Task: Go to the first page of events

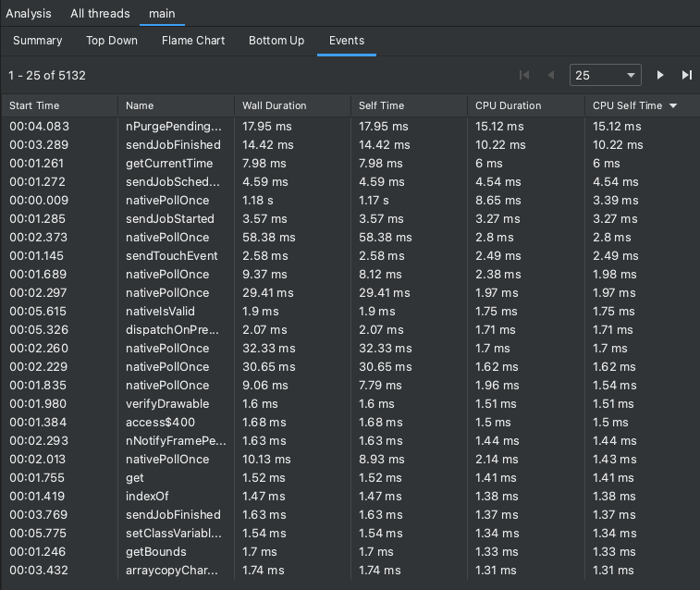Action: [x=524, y=75]
